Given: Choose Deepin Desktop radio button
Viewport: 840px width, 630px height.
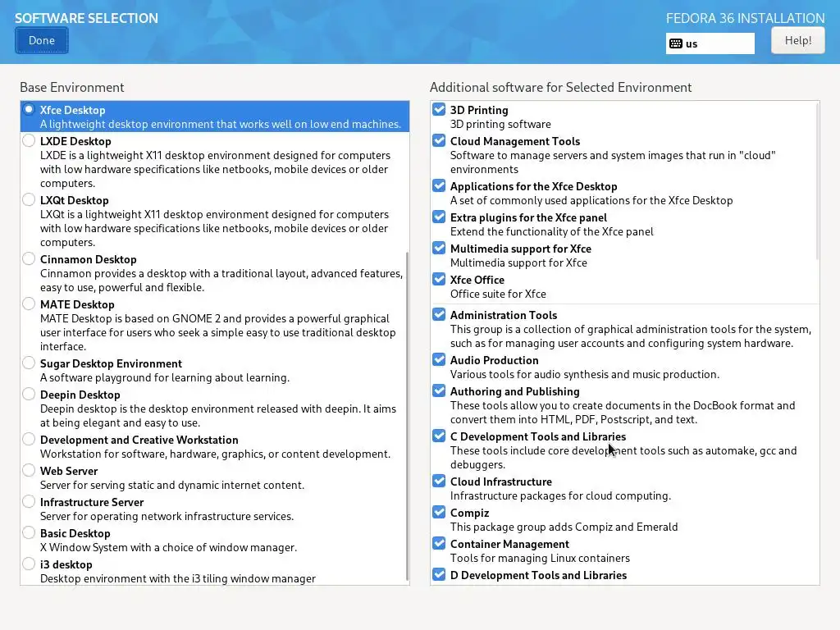Looking at the screenshot, I should click(29, 394).
